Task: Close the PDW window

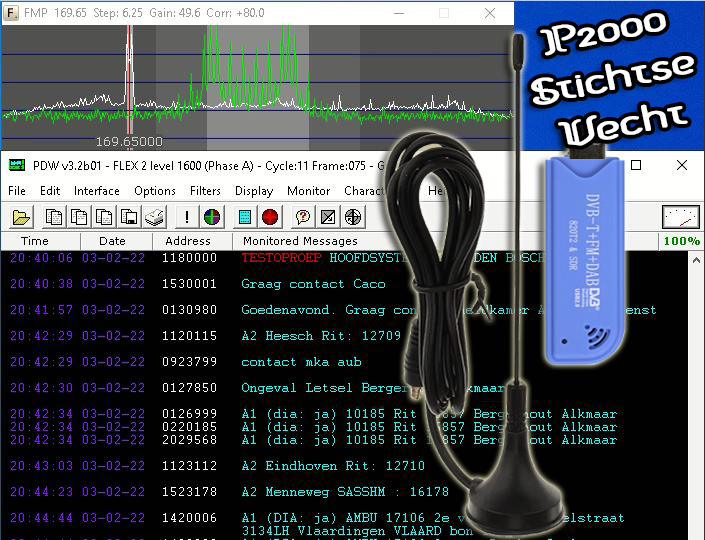Action: [682, 165]
